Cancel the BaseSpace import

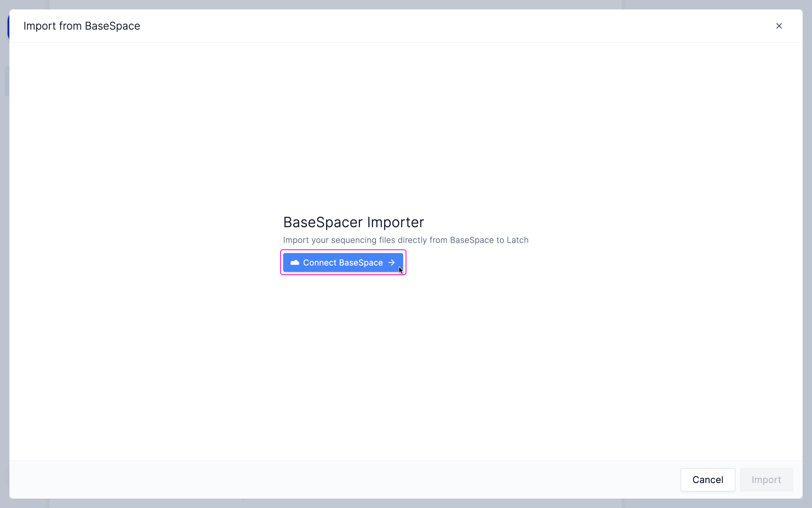pyautogui.click(x=708, y=480)
